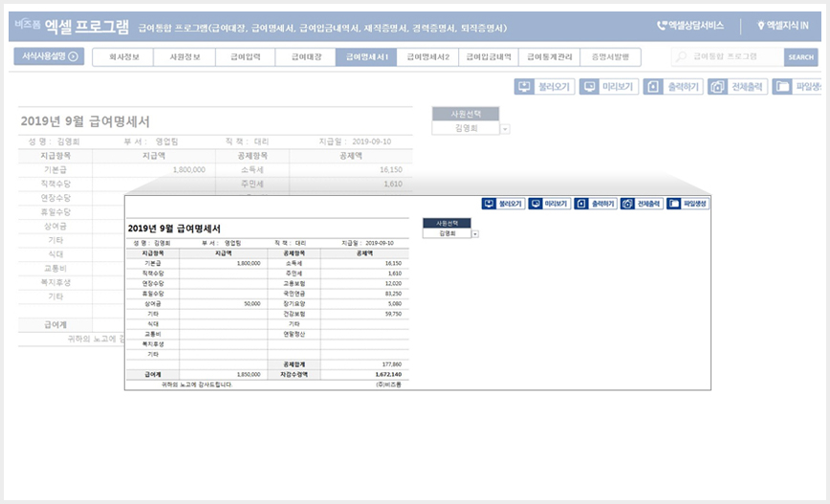The height and width of the screenshot is (504, 830).
Task: Click the 휴일수당 row label in the inset
Action: [153, 294]
